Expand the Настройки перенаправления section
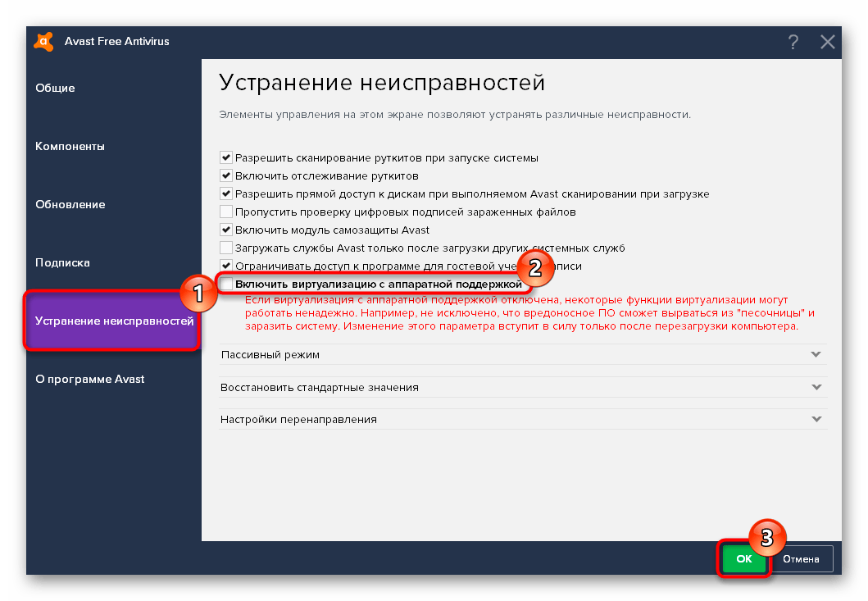868x601 pixels. point(522,419)
